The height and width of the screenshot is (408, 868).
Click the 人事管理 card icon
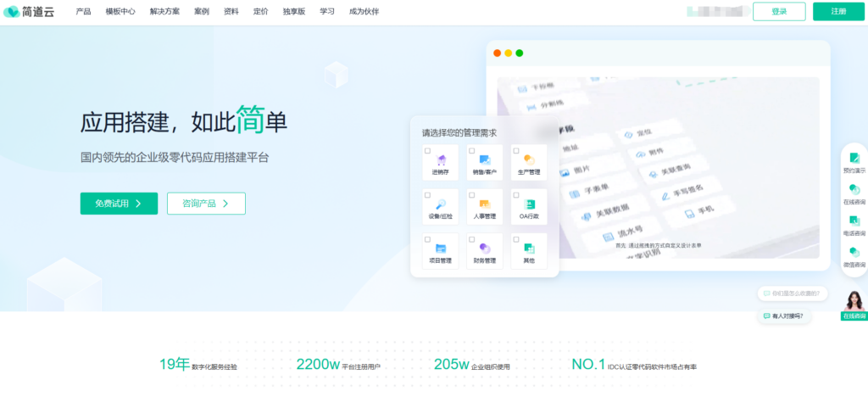(x=485, y=204)
